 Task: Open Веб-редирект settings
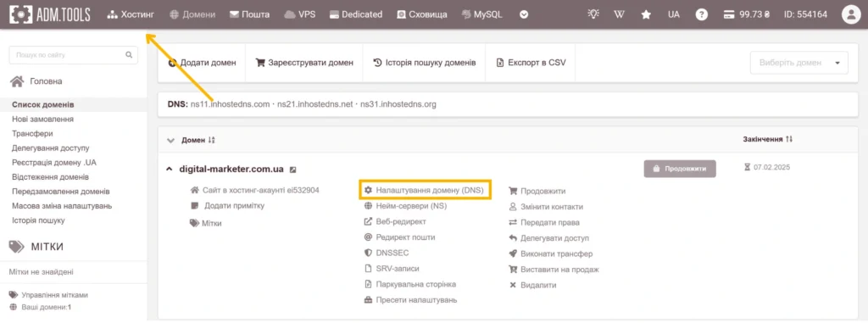(x=395, y=221)
